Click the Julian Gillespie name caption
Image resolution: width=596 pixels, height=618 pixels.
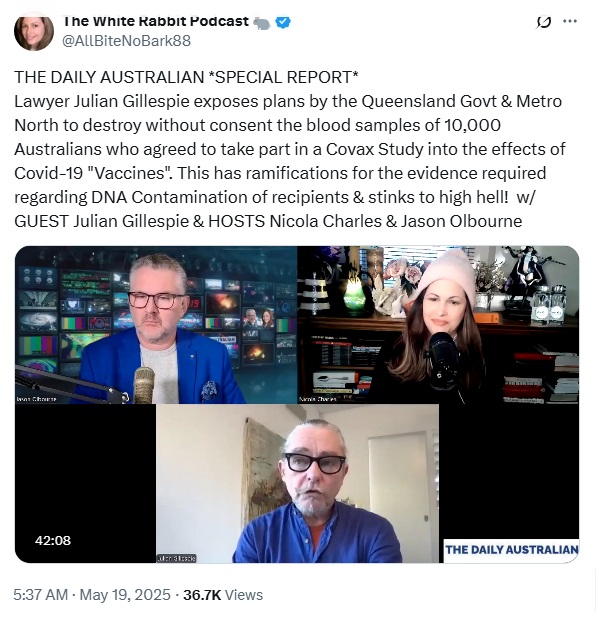tap(176, 558)
